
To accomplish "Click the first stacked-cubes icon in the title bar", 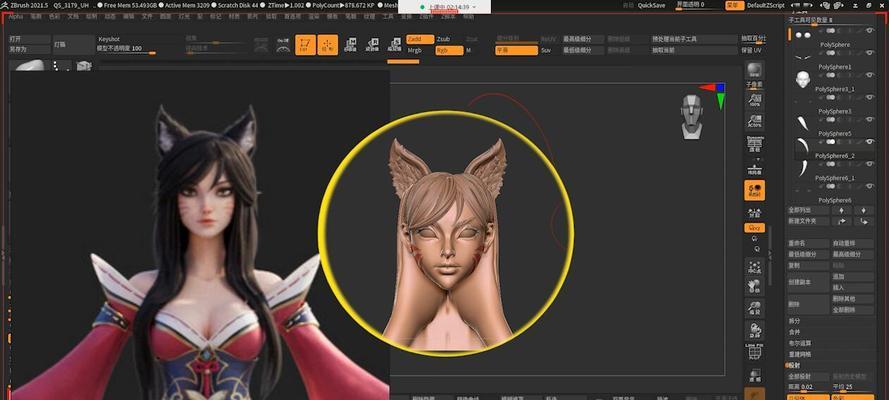I will [827, 5].
